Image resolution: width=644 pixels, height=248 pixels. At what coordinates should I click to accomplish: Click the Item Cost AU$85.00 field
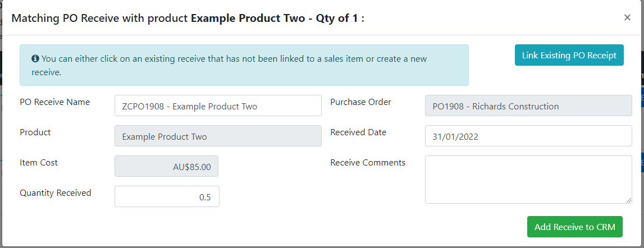(166, 166)
